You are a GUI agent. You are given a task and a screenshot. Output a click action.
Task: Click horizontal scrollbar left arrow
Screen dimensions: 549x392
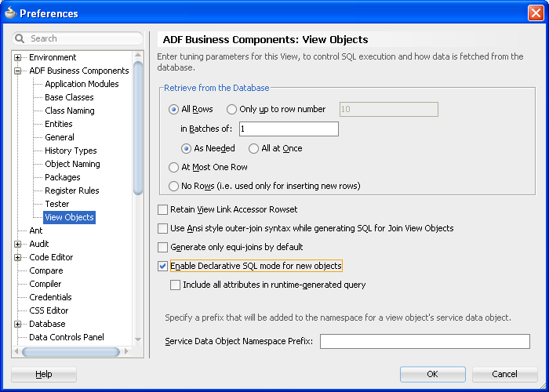coord(16,352)
